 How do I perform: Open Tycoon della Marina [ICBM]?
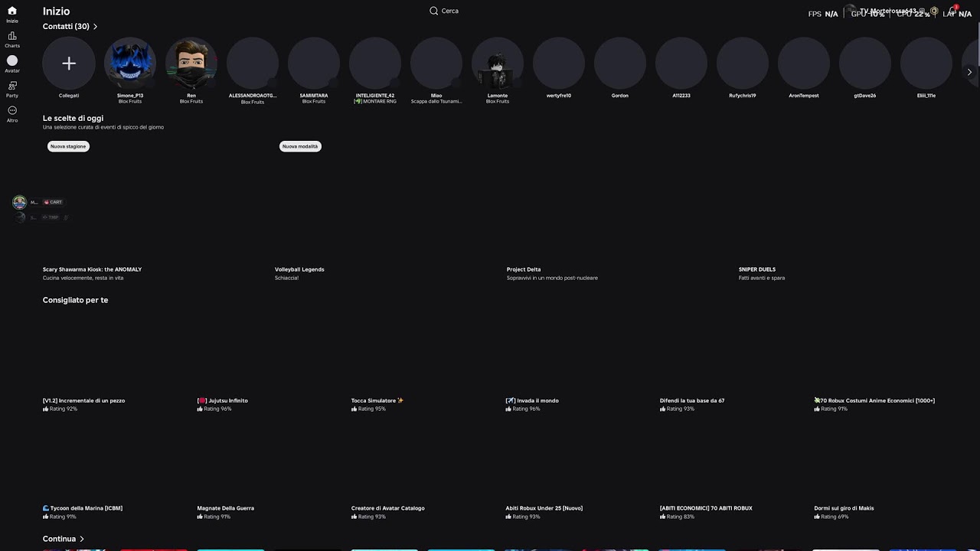(83, 508)
